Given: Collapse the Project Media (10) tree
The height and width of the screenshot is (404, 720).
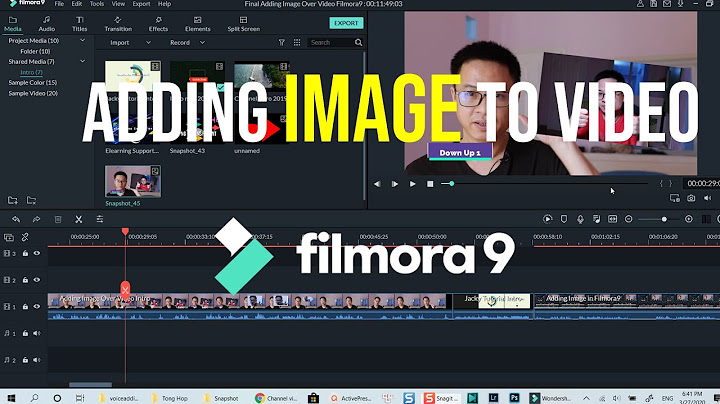Looking at the screenshot, I should (x=83, y=40).
